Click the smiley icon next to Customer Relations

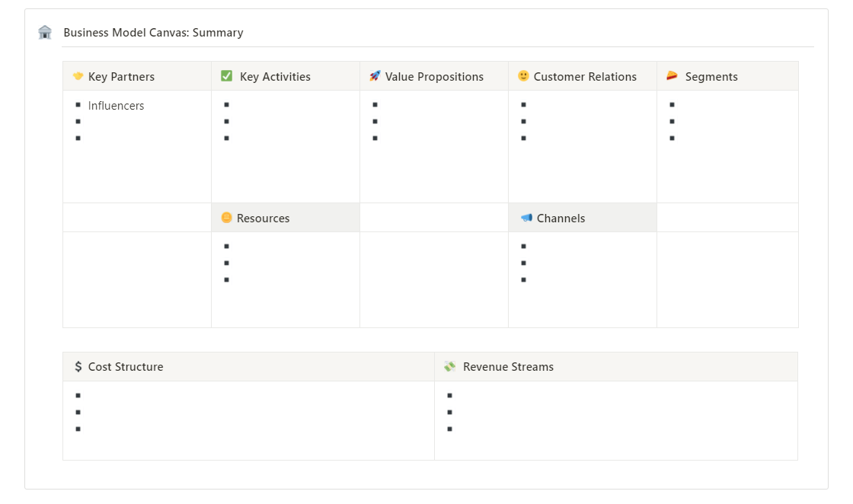pos(522,76)
